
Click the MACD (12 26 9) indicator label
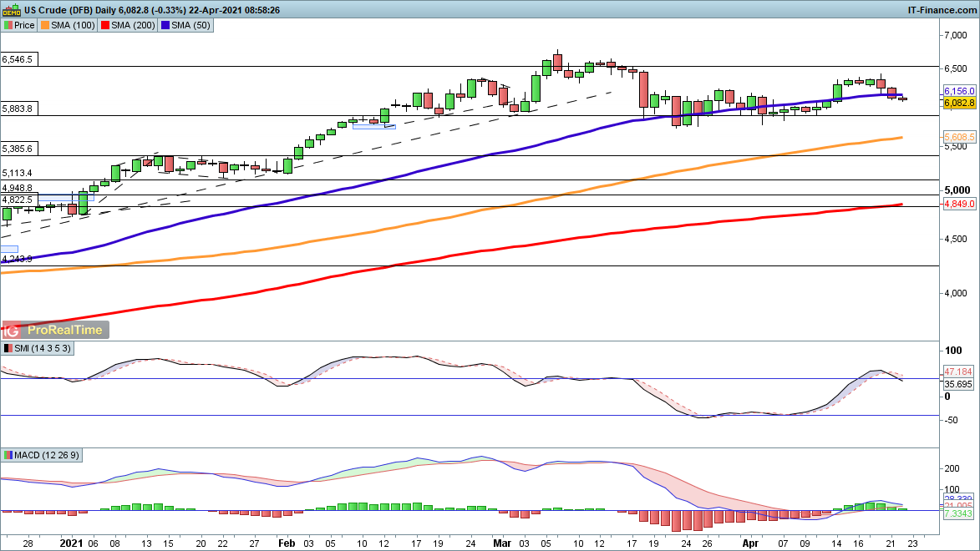42,455
